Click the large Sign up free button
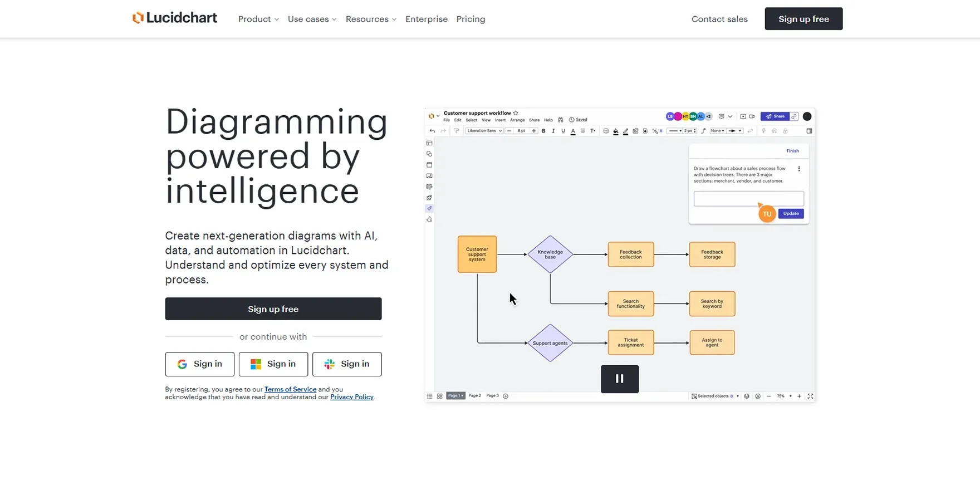This screenshot has width=980, height=485. coord(273,309)
